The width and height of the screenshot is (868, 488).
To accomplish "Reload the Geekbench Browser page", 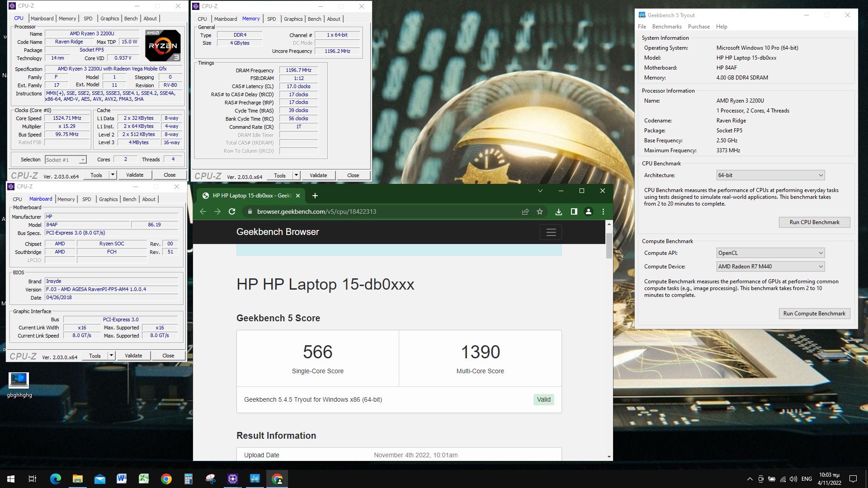I will click(x=232, y=211).
